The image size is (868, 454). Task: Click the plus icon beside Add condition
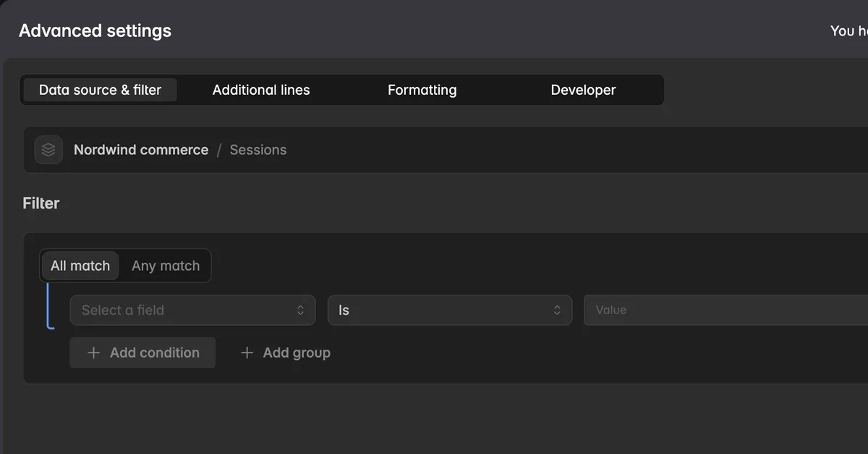click(x=93, y=353)
